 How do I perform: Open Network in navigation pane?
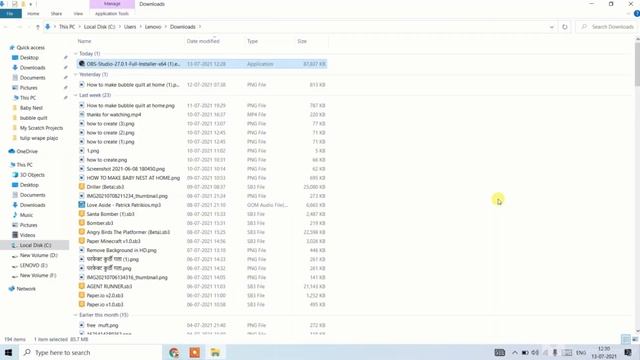pos(26,289)
